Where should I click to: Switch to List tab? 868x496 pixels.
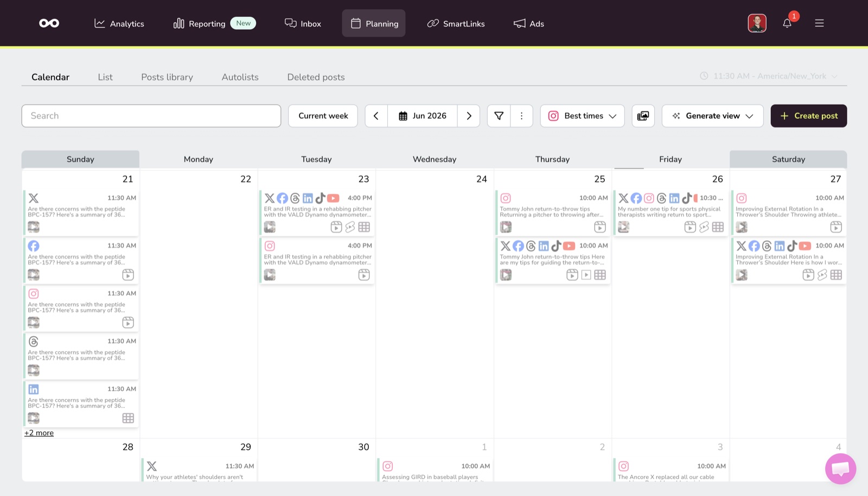pyautogui.click(x=105, y=77)
